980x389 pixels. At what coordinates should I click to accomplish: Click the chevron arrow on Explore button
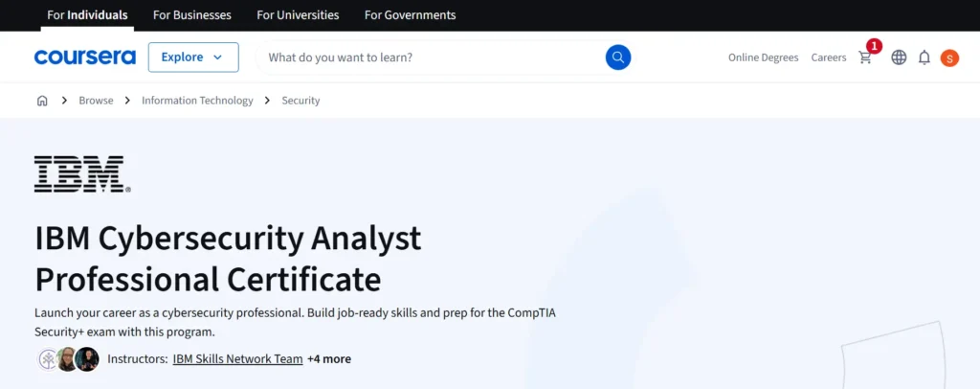click(217, 57)
